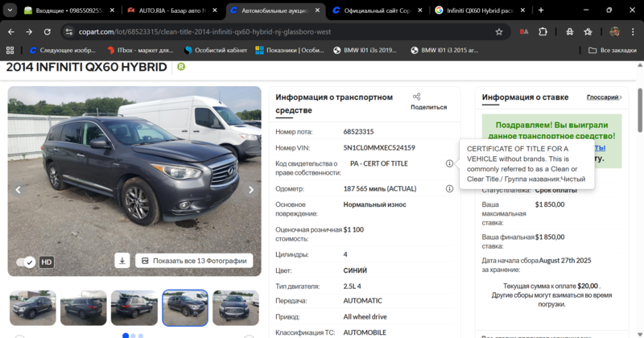Click the August 27th 2025 storage date
Image resolution: width=644 pixels, height=338 pixels.
565,261
